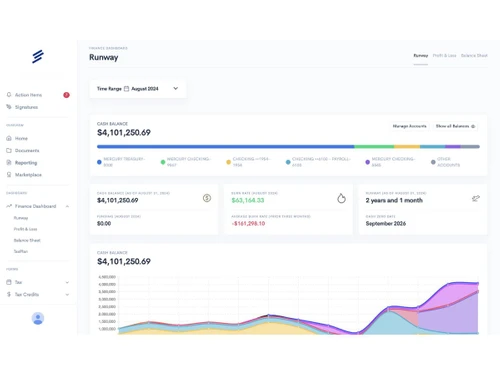Open the red Action Items notification badge
500x375 pixels.
point(66,95)
